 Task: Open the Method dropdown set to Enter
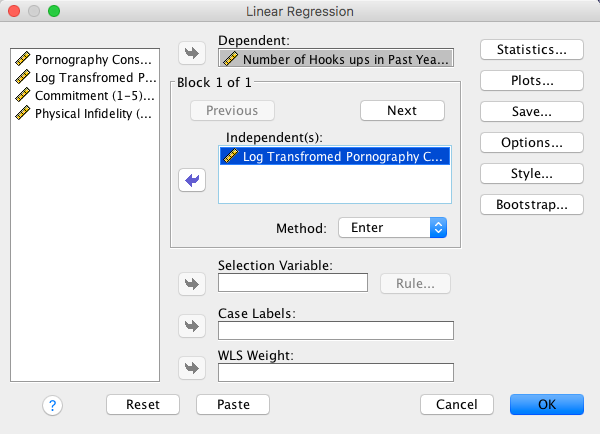click(x=392, y=228)
